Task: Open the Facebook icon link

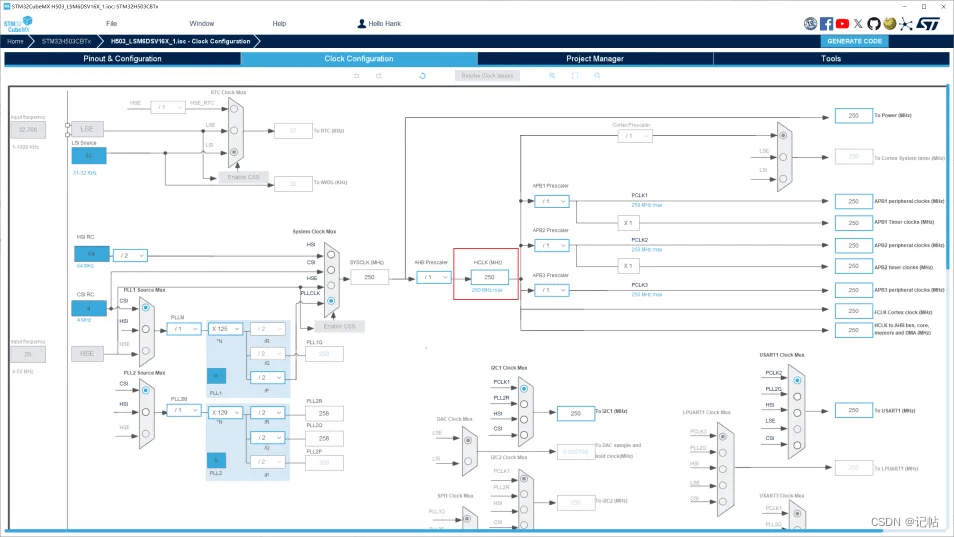Action: 826,23
